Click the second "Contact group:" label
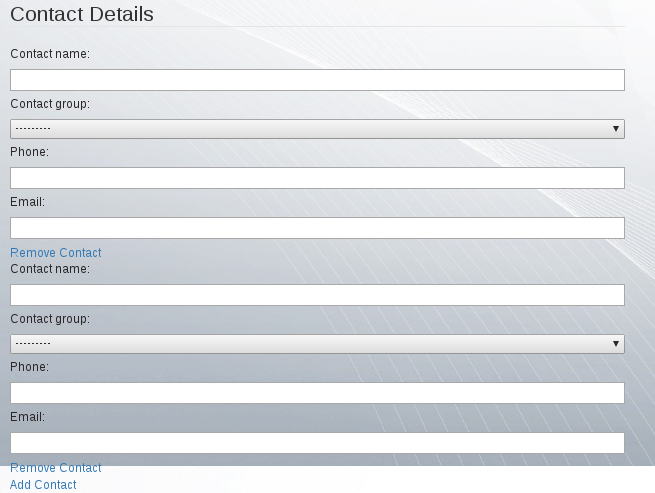 click(50, 319)
